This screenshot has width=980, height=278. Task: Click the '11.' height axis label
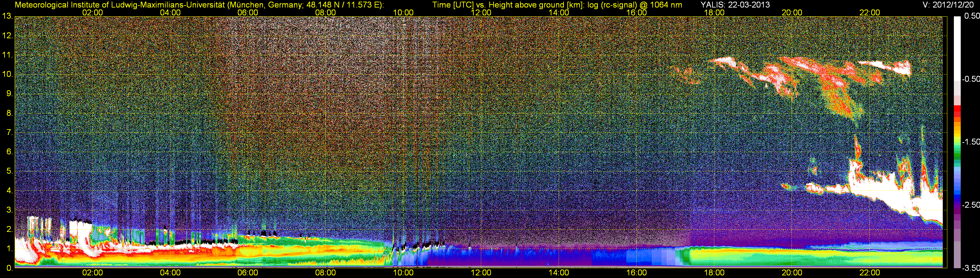7,55
